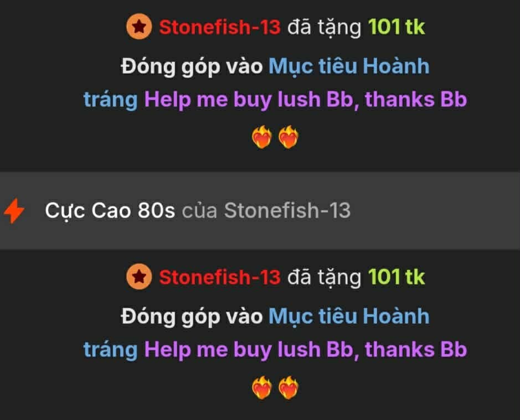Click the green 101 tk amount in last message
This screenshot has width=520, height=420.
click(x=397, y=277)
